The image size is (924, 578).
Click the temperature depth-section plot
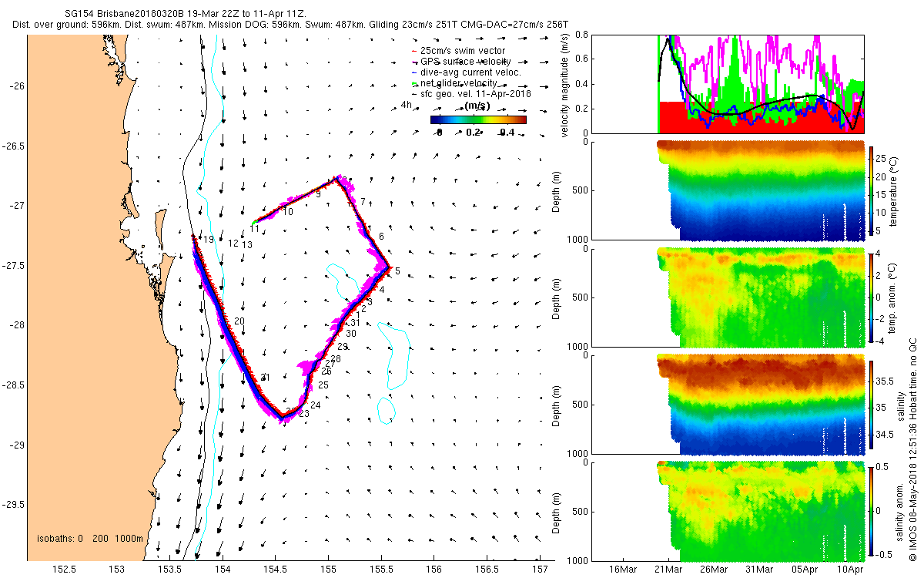point(726,191)
